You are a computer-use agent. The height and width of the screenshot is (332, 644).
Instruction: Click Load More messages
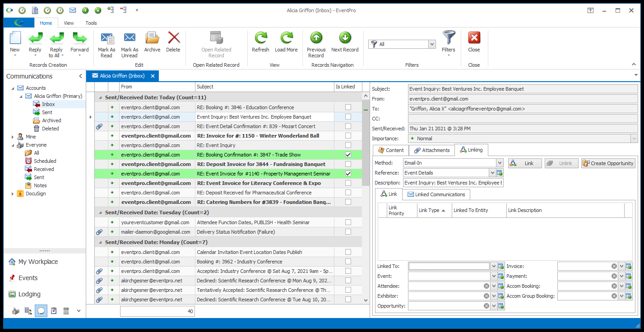286,41
